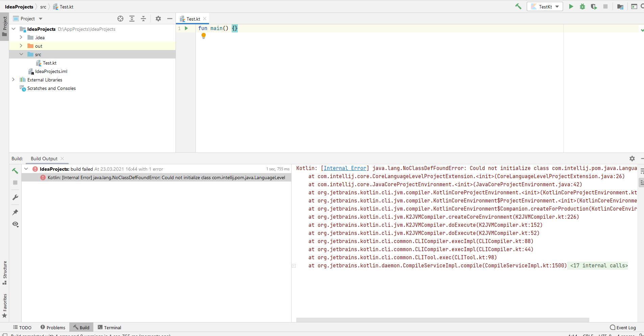This screenshot has width=644, height=336.
Task: Run with Coverage icon in toolbar
Action: (x=594, y=6)
